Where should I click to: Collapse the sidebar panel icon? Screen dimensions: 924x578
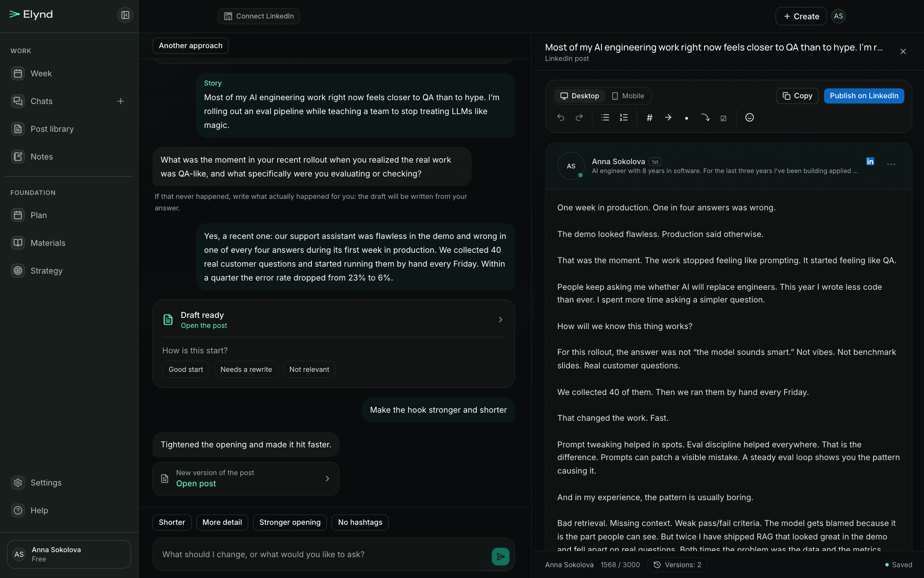pyautogui.click(x=125, y=15)
